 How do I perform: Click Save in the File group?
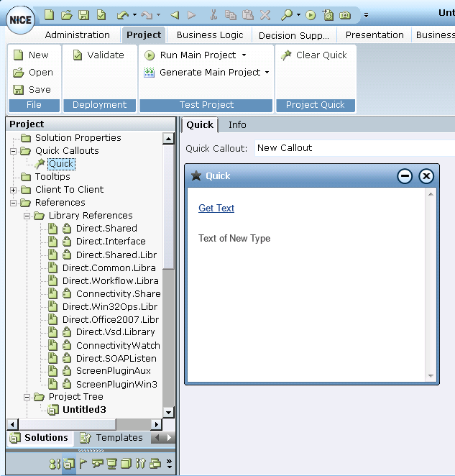pyautogui.click(x=32, y=90)
